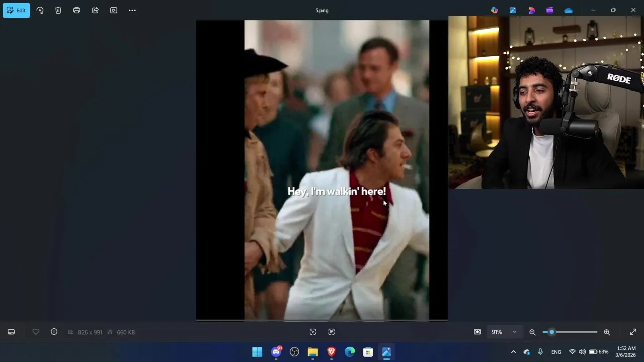Open the cloud sync tray icon
644x362 pixels.
[527, 352]
